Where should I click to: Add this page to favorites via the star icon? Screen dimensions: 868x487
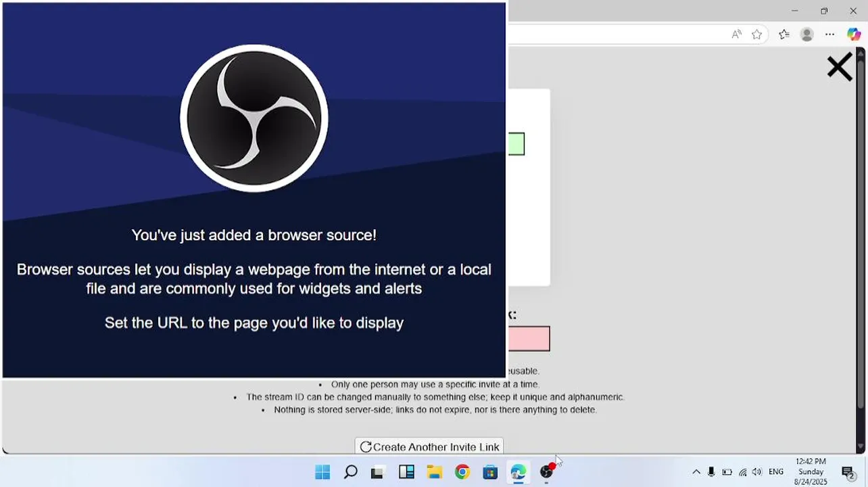tap(756, 34)
